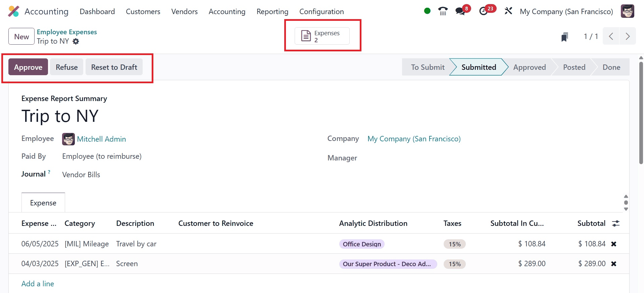Go to previous record arrow
This screenshot has height=293, width=644.
pyautogui.click(x=611, y=36)
